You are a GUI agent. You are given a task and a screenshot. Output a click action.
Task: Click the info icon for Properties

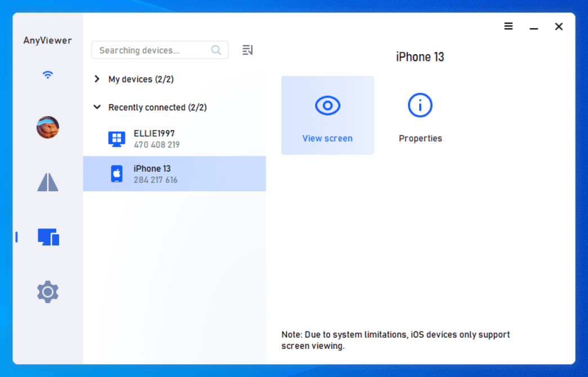pos(420,105)
